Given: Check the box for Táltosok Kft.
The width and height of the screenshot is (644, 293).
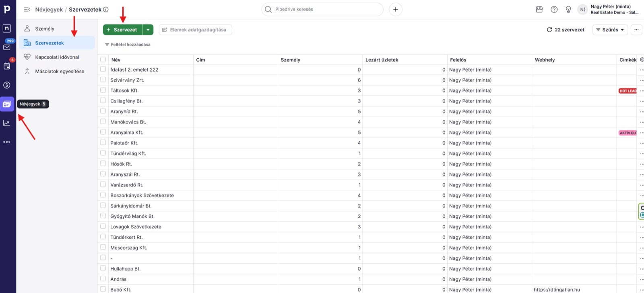Looking at the screenshot, I should coord(103,90).
